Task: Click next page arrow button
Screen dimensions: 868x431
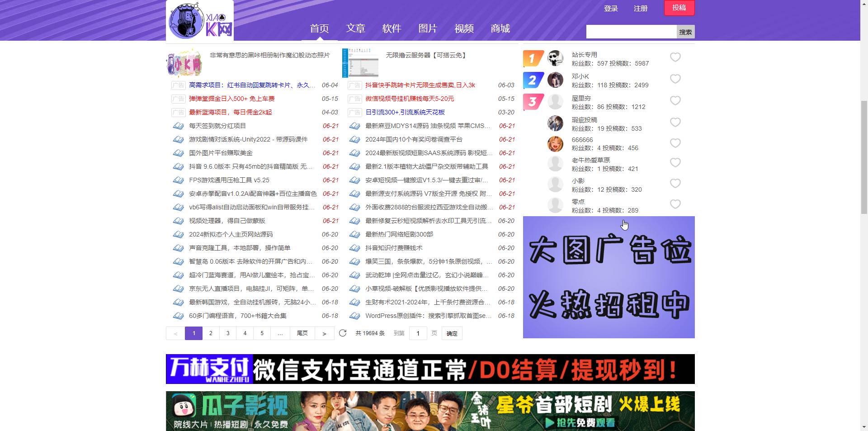Action: pos(324,333)
